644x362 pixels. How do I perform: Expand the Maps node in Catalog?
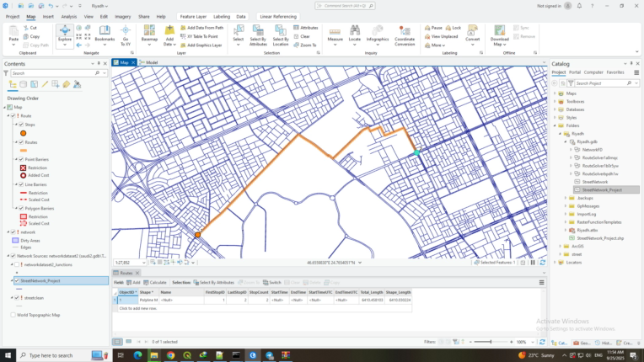tap(555, 93)
